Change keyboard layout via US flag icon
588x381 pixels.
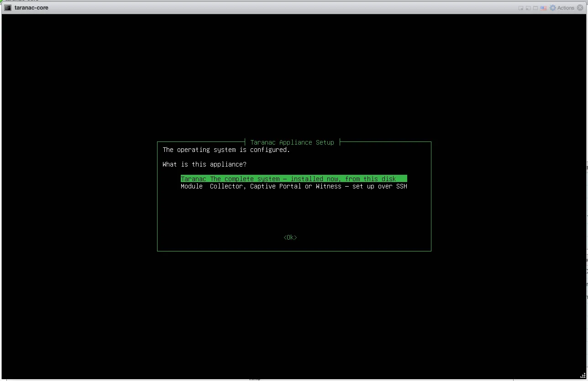[543, 8]
